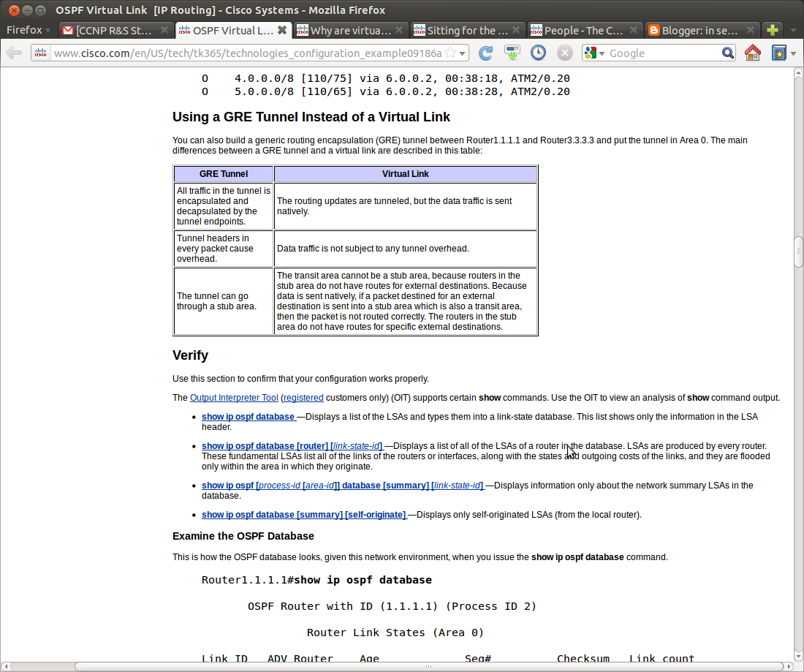Viewport: 804px width, 672px height.
Task: Bookmark this page with URL star
Action: click(x=450, y=53)
